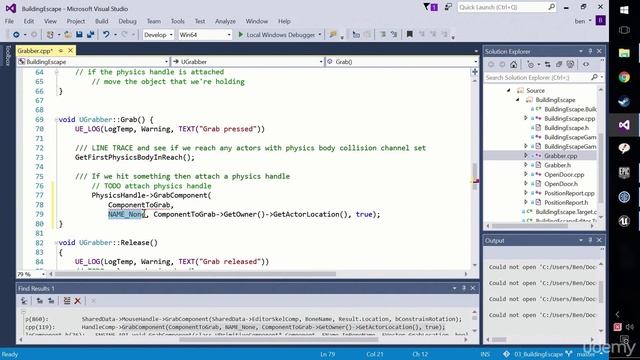Start debugging with Local Windows Debugger
Image resolution: width=640 pixels, height=360 pixels.
coord(276,35)
